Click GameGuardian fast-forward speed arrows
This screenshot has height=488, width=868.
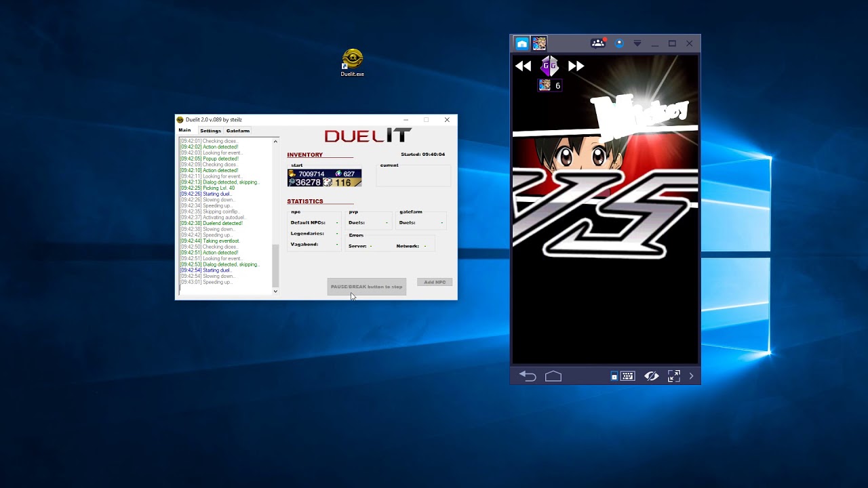coord(576,66)
